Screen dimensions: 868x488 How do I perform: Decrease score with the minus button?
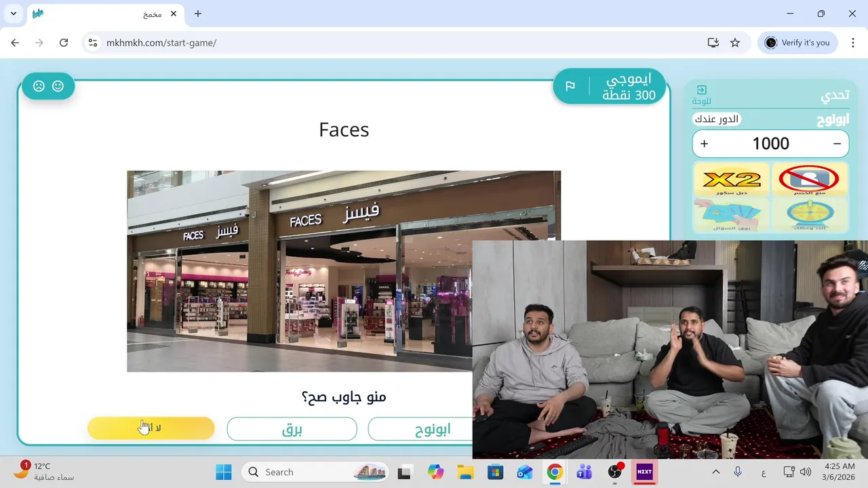coord(837,144)
